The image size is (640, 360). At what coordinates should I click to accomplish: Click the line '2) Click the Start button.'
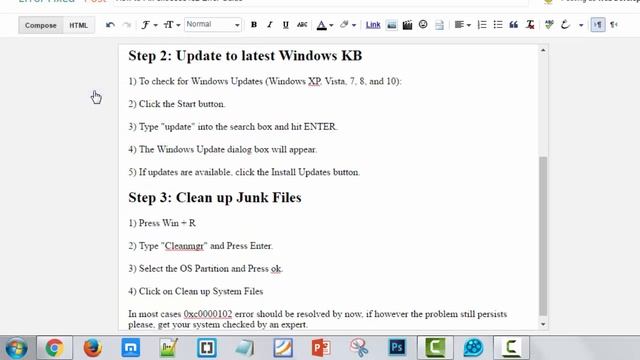pyautogui.click(x=177, y=104)
